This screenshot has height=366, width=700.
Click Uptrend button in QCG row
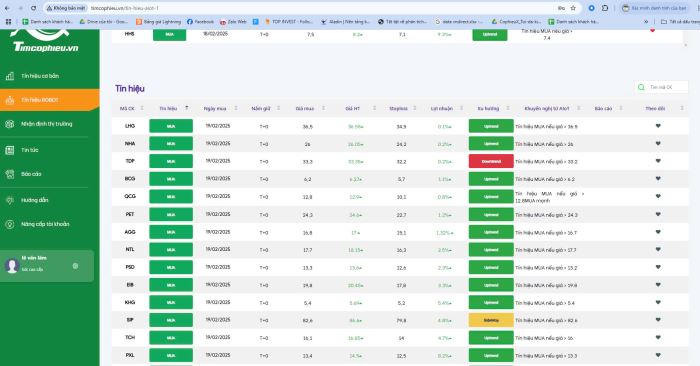click(x=491, y=196)
